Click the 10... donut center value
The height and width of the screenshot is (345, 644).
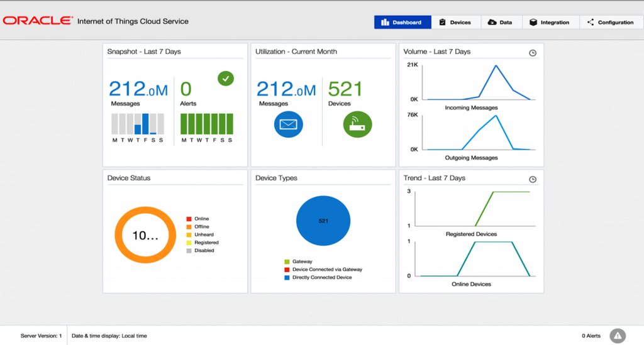click(145, 236)
